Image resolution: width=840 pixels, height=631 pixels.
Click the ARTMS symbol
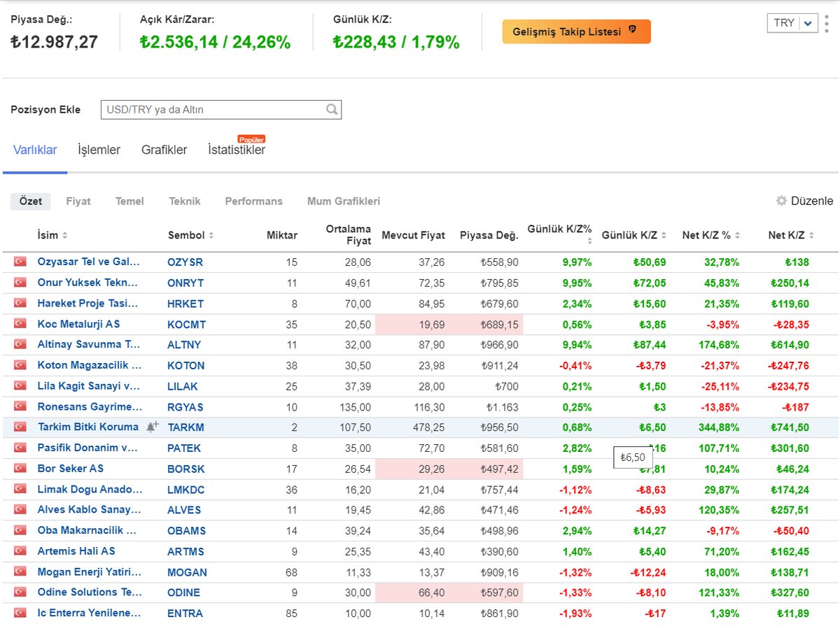185,551
